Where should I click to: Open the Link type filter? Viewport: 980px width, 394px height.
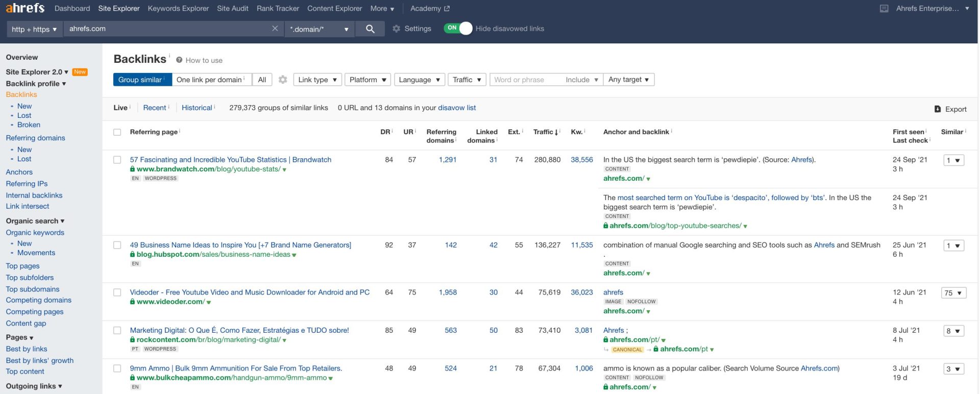(x=317, y=80)
